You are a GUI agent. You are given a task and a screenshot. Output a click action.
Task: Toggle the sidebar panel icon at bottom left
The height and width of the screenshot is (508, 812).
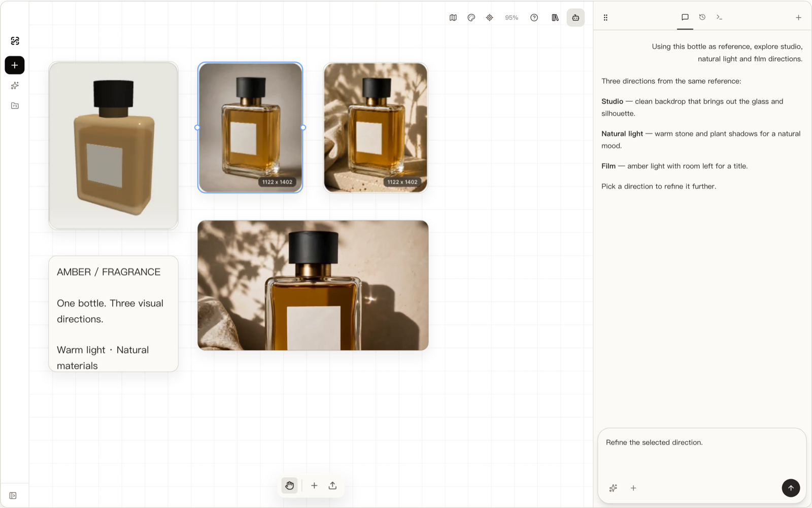point(13,495)
